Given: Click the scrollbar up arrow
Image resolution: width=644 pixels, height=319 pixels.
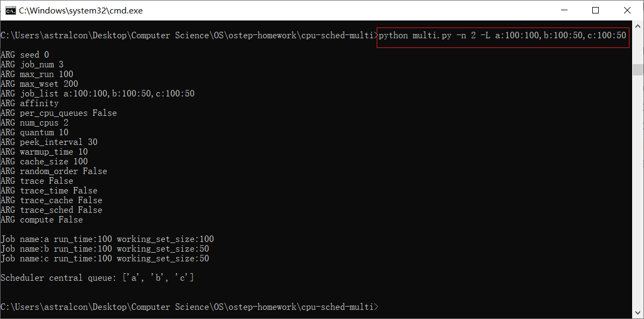Looking at the screenshot, I should coord(638,25).
